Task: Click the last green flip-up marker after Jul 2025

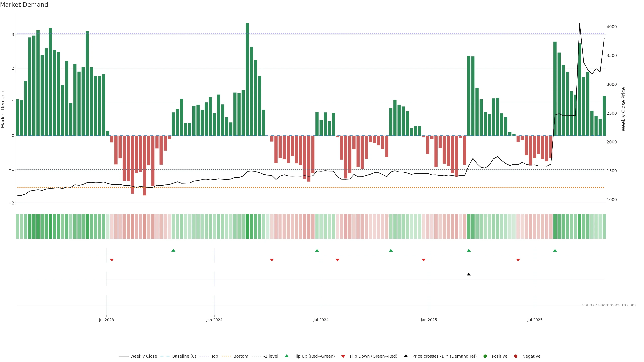Action: tap(555, 250)
